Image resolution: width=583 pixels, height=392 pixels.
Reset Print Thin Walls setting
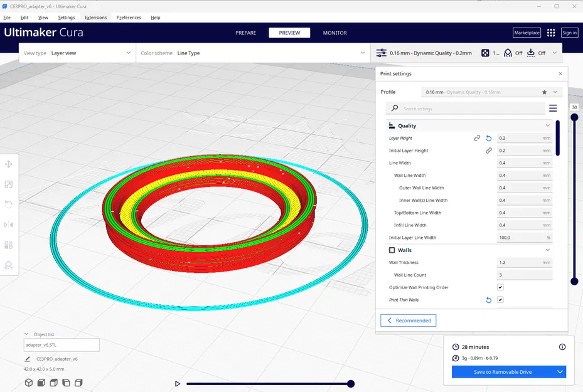489,300
